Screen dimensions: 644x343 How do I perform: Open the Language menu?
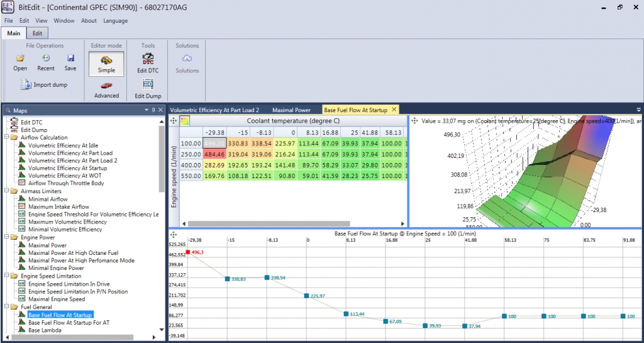pos(116,21)
